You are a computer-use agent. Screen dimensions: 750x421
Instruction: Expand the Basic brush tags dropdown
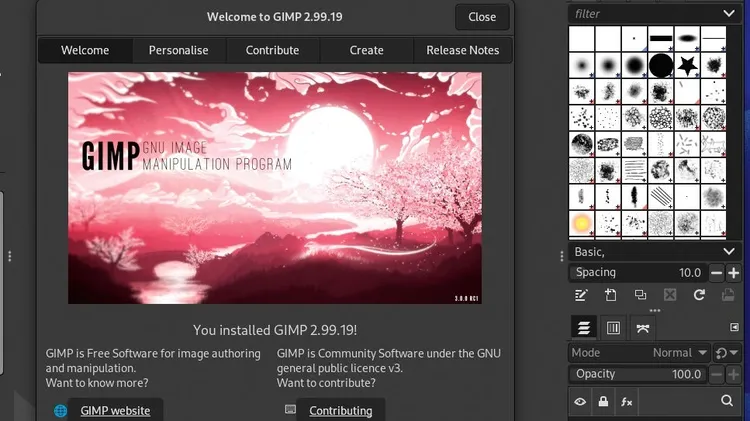point(728,251)
